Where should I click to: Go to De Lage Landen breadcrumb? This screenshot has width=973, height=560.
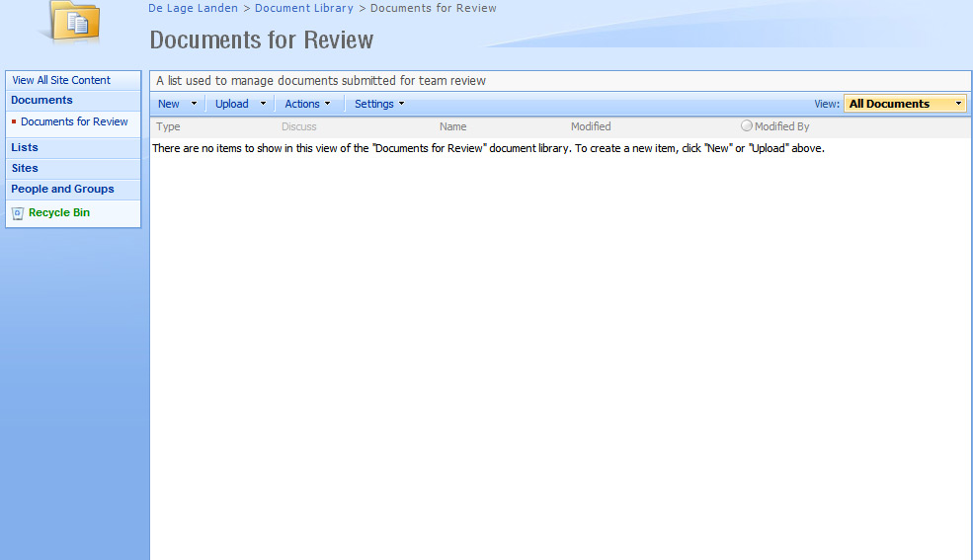tap(193, 8)
